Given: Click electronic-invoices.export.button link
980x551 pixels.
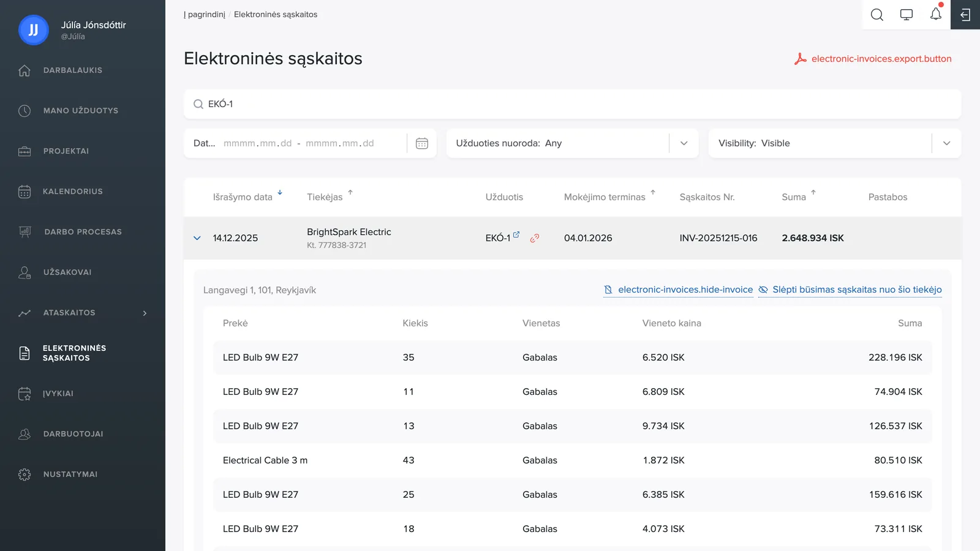Looking at the screenshot, I should pyautogui.click(x=881, y=59).
